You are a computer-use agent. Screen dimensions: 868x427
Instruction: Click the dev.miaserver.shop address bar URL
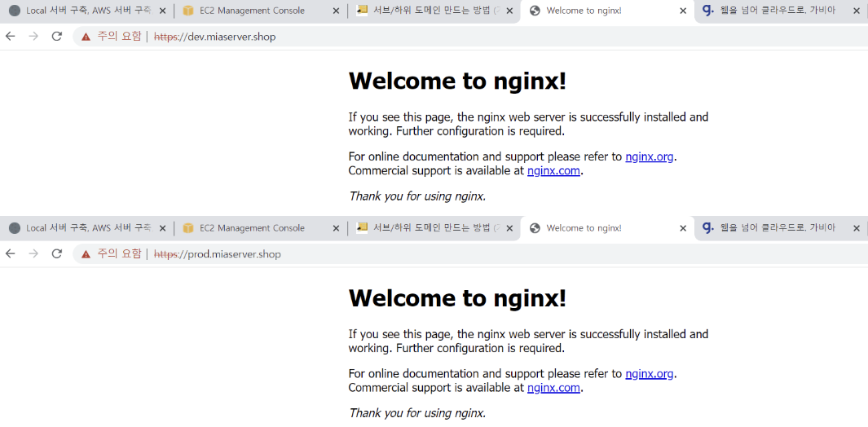(x=214, y=37)
